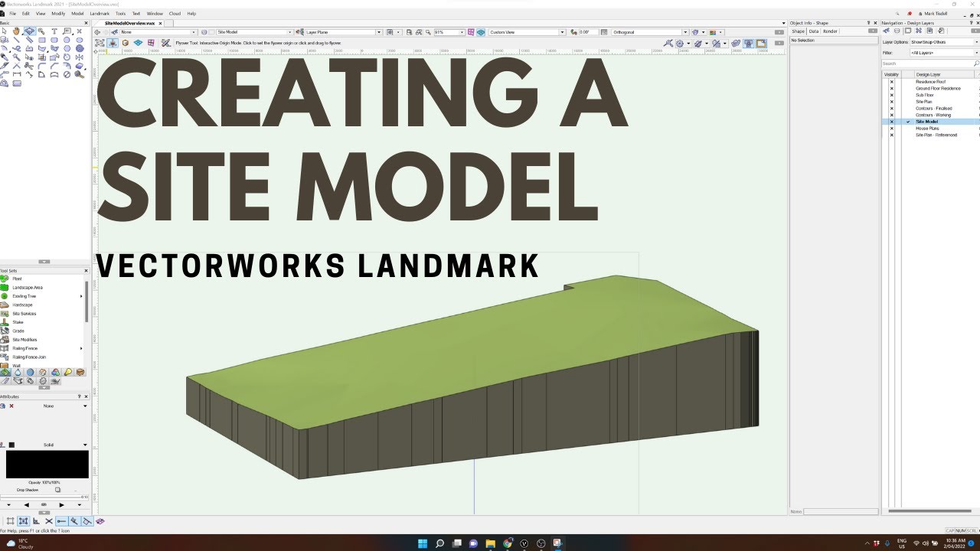
Task: Open the Orthogonal projection dropdown
Action: coord(649,32)
